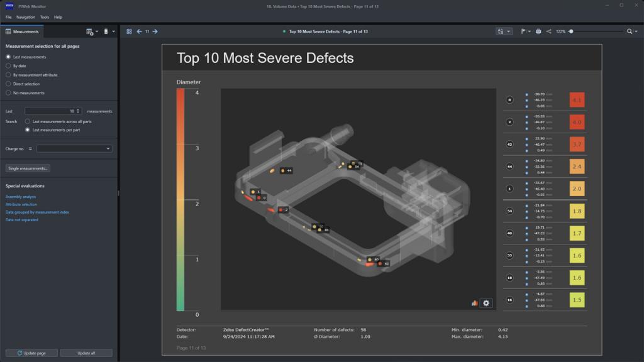Open the dropdown beside the flag icon
This screenshot has height=362, width=644.
coord(529,30)
